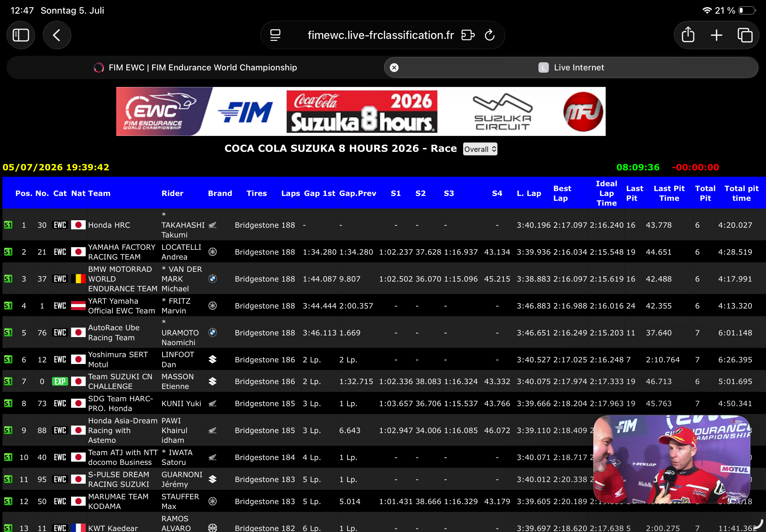Tap the Yamaha logo for Yamaha Factory
Viewport: 766px width, 532px height.
[212, 252]
